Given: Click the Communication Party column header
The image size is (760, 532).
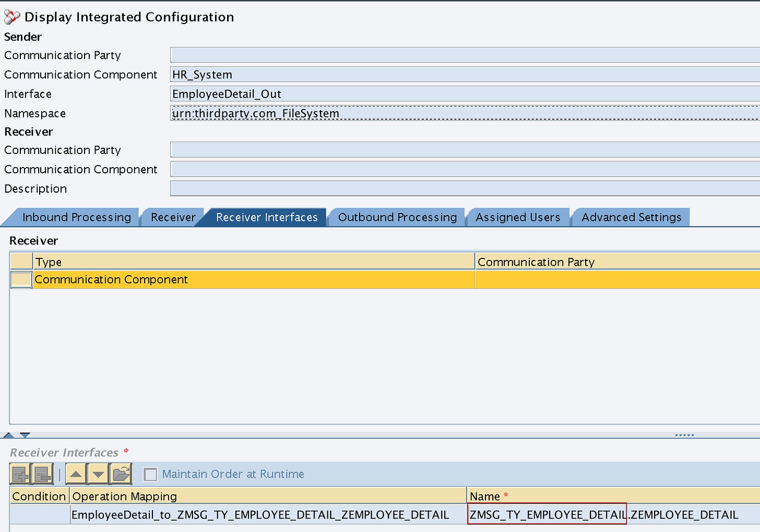Looking at the screenshot, I should point(617,262).
